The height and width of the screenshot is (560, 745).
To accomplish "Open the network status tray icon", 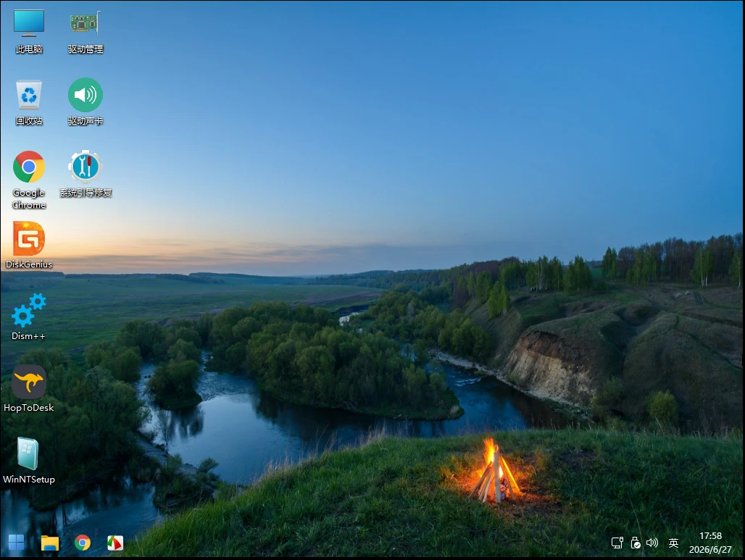I will (617, 543).
